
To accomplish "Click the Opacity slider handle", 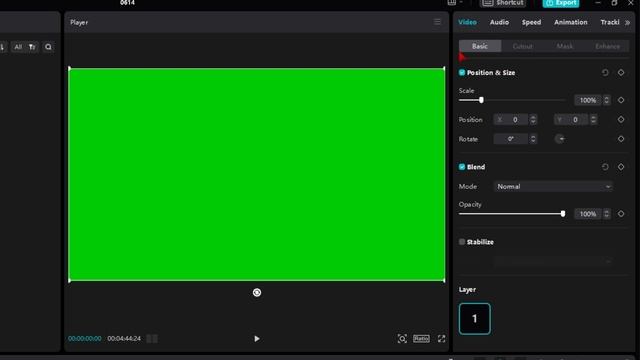I will point(563,213).
